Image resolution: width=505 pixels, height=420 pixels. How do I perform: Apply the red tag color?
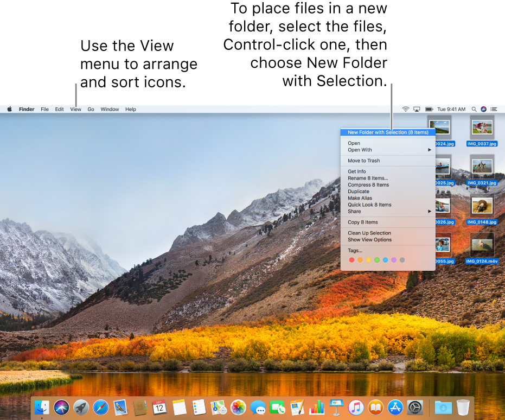(351, 260)
